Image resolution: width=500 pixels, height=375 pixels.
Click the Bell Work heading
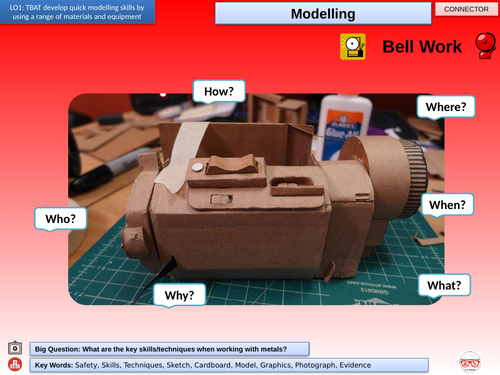tap(422, 47)
